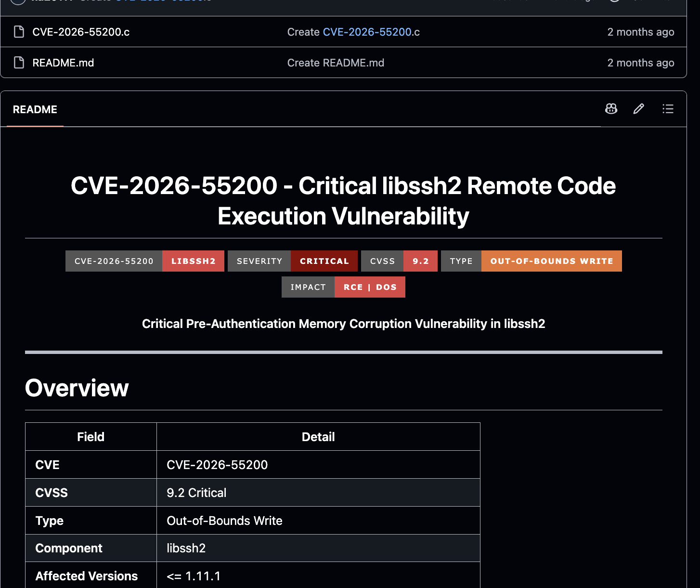Image resolution: width=700 pixels, height=588 pixels.
Task: Click the 'Type' field cell in the table
Action: tap(91, 521)
